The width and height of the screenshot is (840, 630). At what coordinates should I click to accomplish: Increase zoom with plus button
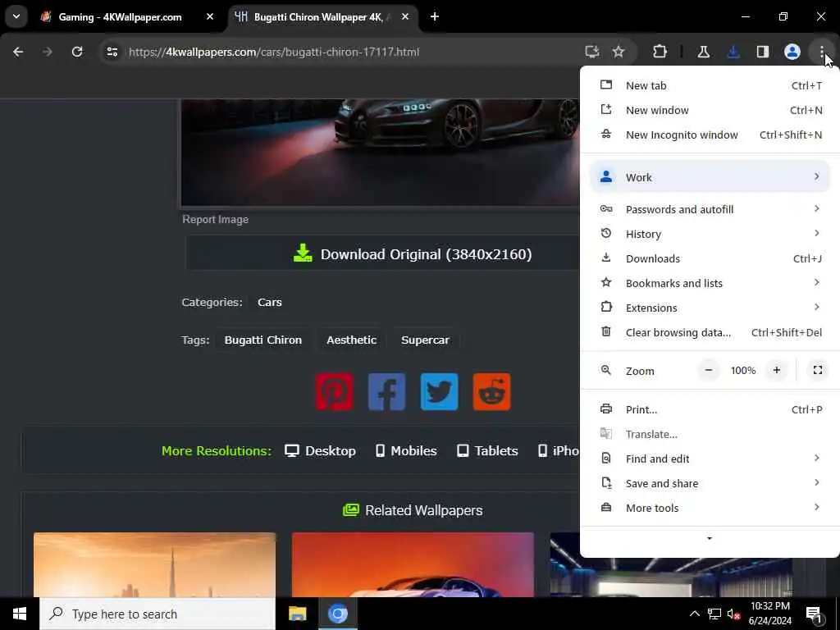click(x=777, y=370)
